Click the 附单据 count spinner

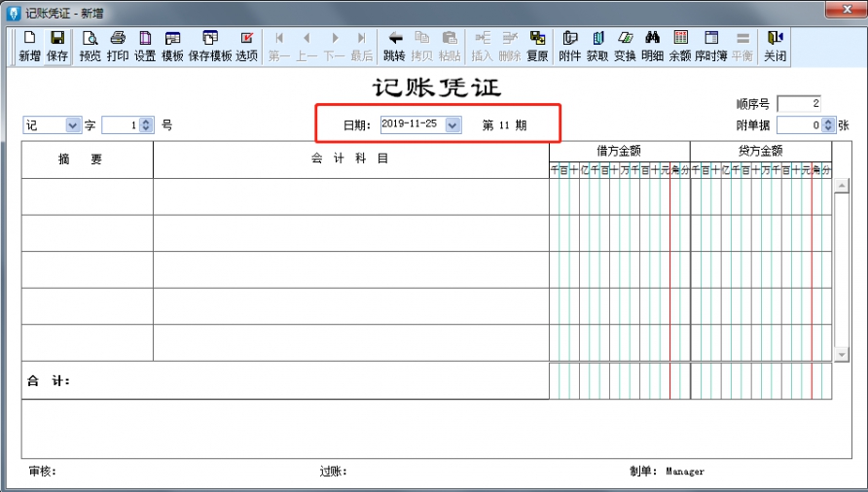point(827,125)
